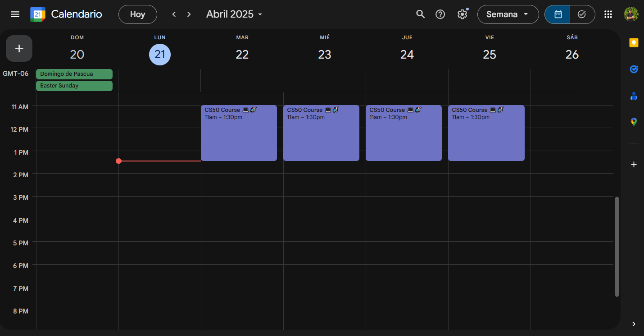Open the help question mark icon
The width and height of the screenshot is (644, 336).
(x=440, y=14)
